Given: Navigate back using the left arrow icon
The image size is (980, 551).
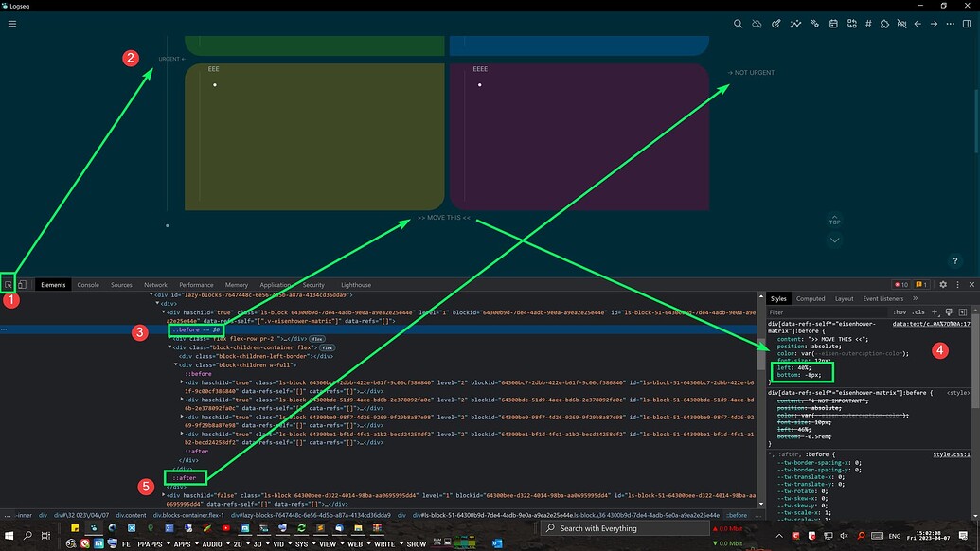Looking at the screenshot, I should (x=918, y=24).
